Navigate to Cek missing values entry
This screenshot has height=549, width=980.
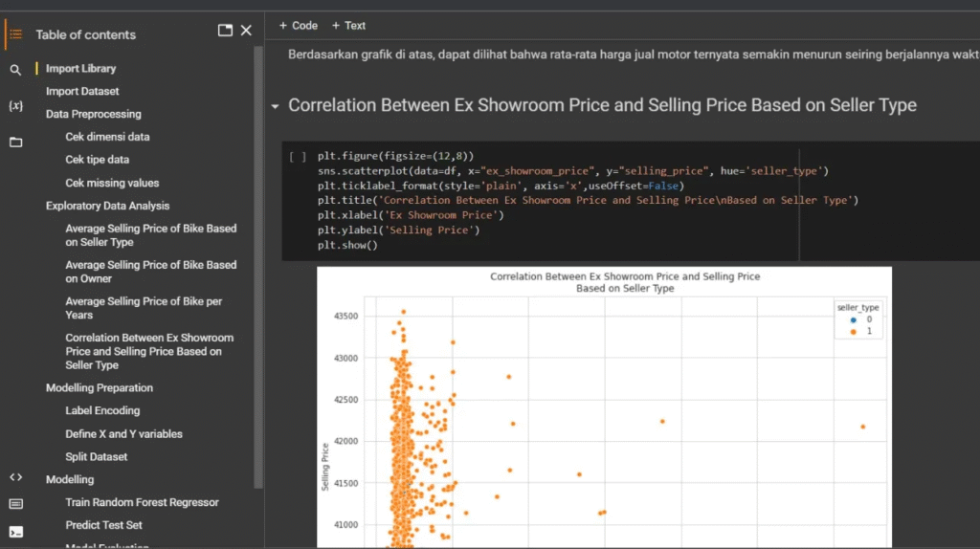112,183
